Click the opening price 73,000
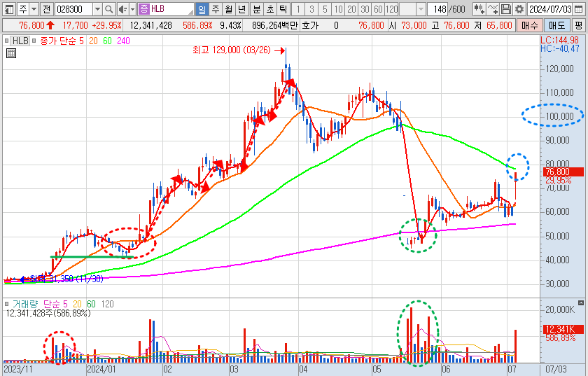This screenshot has height=376, width=588. point(414,25)
